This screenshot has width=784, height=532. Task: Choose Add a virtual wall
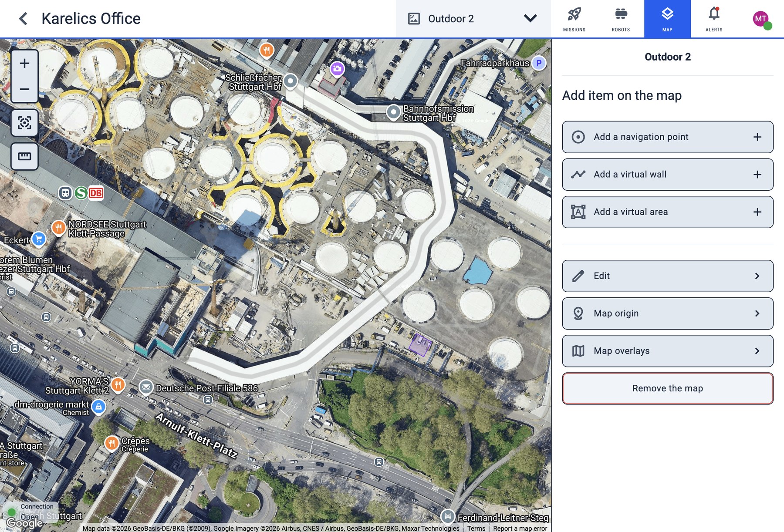point(667,175)
